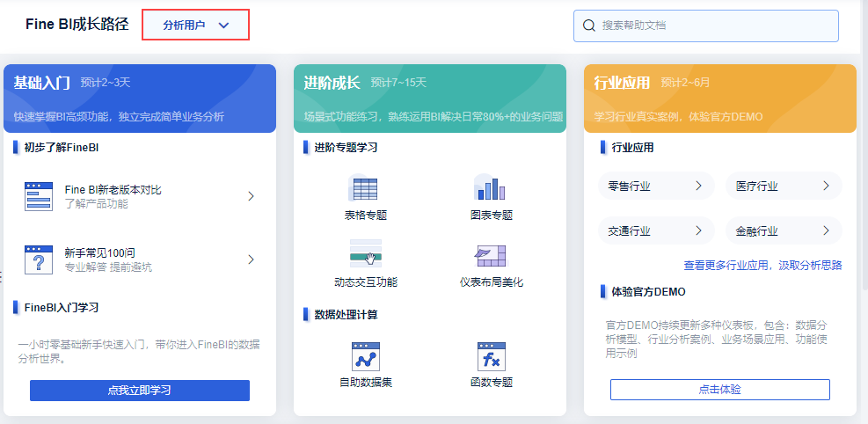Click the 查看更多行业应用 link
Screen dimensions: 868x424
[762, 266]
